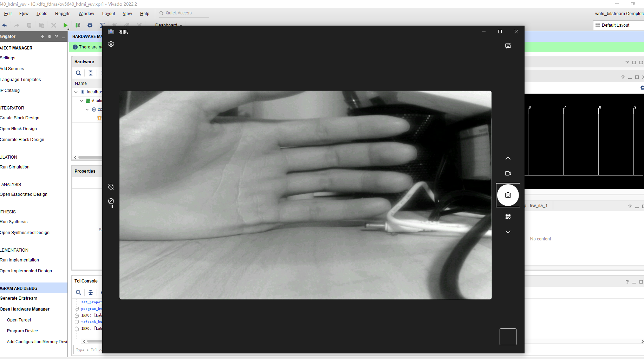Open the brightness compensation control in Camera
The height and width of the screenshot is (359, 644).
(111, 202)
